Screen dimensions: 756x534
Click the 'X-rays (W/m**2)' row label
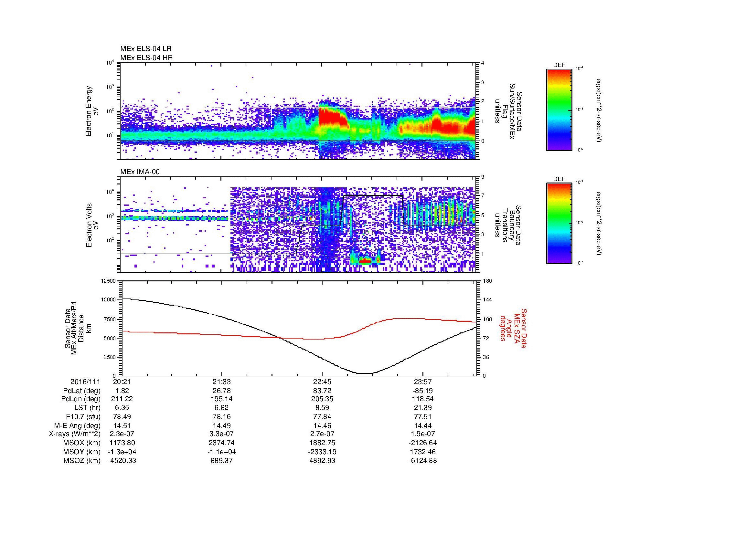tap(75, 434)
